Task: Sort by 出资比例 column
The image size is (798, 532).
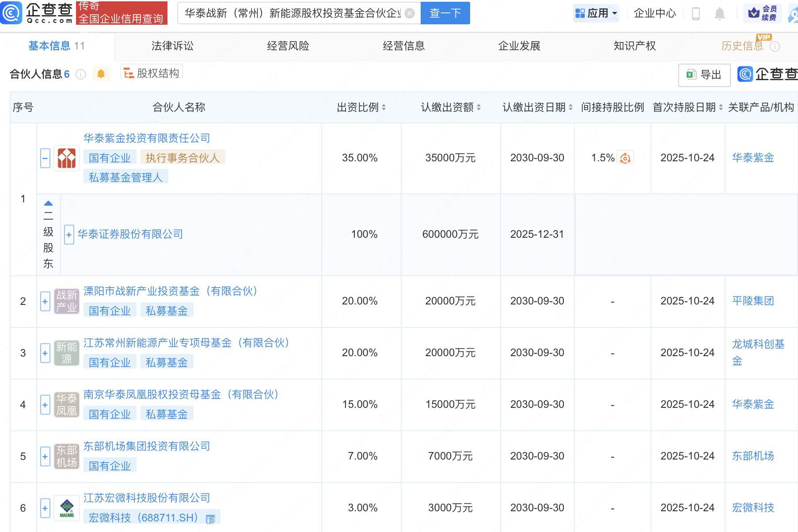Action: point(384,107)
